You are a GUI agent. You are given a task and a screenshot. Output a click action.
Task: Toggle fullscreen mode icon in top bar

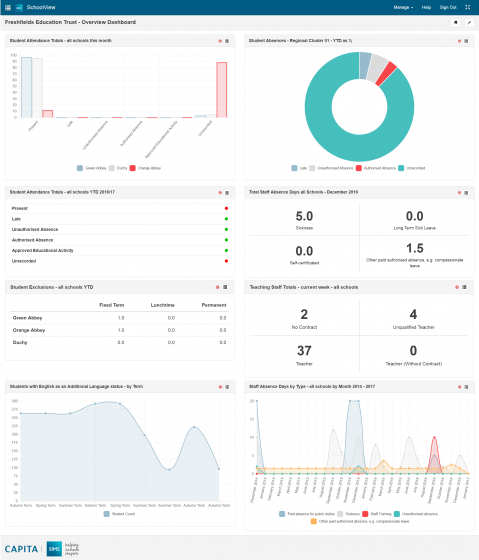468,7
